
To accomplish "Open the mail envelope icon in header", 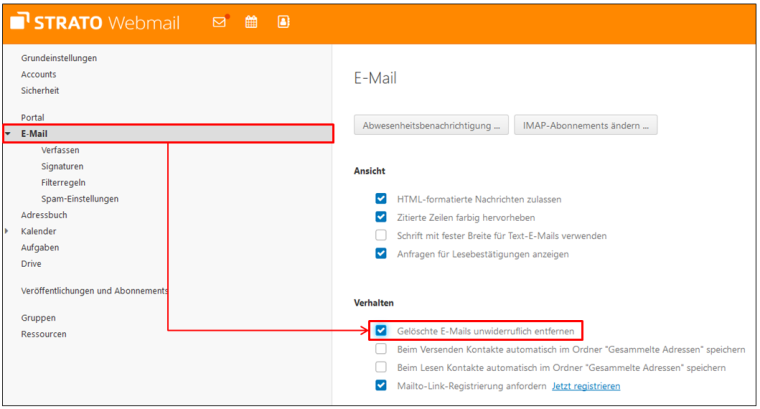I will click(x=219, y=22).
